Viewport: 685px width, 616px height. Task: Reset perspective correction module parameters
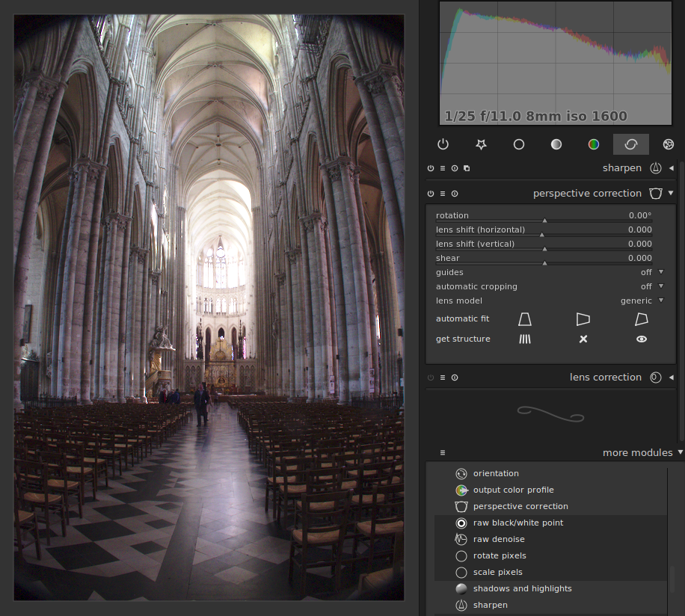tap(455, 194)
